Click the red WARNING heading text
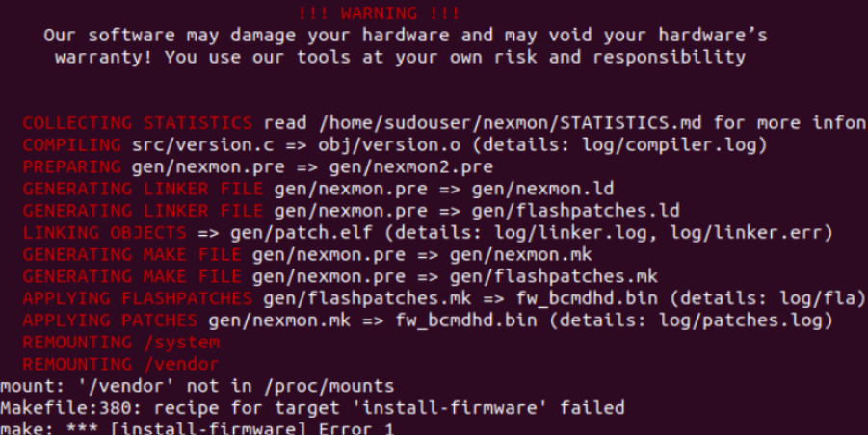 379,13
